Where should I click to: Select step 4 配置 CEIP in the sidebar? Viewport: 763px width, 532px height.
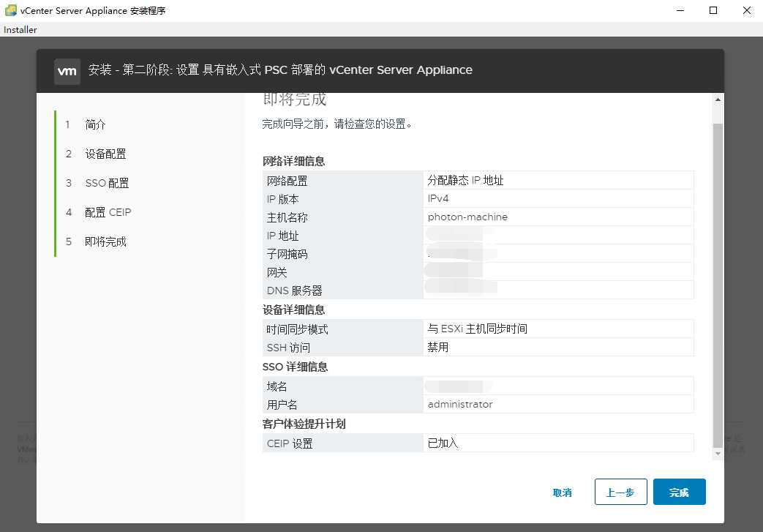[108, 212]
